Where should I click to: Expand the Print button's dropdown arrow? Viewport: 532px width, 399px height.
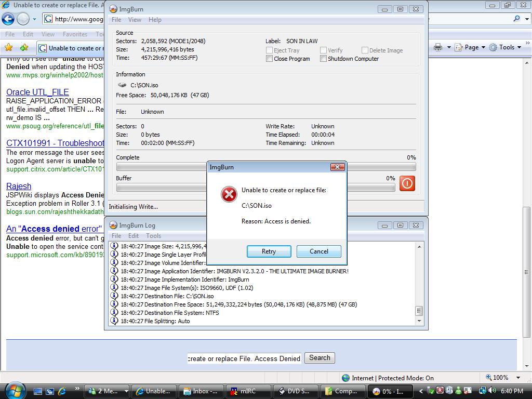(448, 47)
